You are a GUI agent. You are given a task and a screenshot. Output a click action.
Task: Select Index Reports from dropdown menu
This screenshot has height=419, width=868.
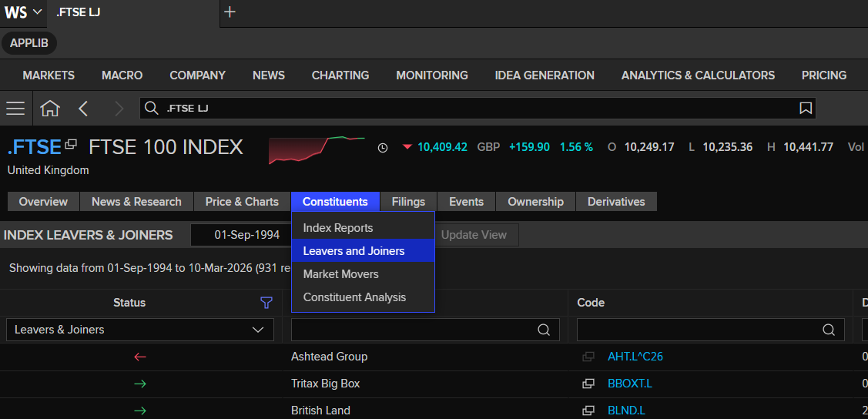tap(364, 228)
